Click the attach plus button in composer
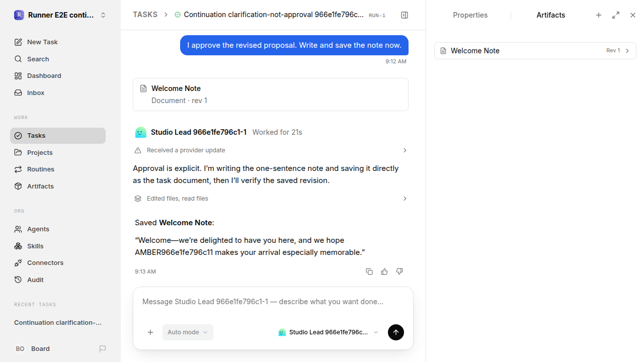The image size is (644, 362). point(150,332)
